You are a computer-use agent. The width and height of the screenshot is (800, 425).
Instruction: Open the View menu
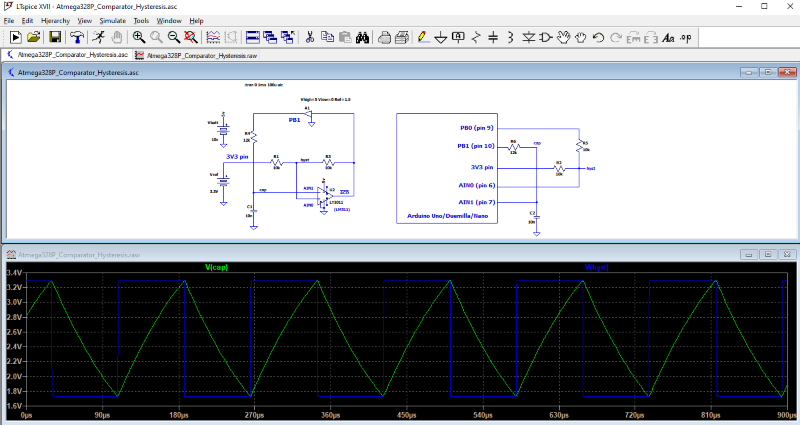click(85, 21)
